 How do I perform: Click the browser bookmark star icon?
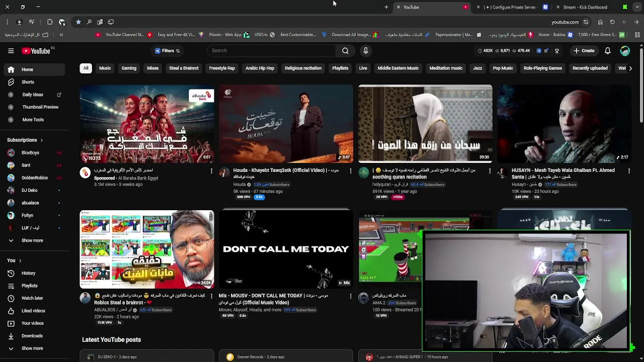click(x=78, y=22)
